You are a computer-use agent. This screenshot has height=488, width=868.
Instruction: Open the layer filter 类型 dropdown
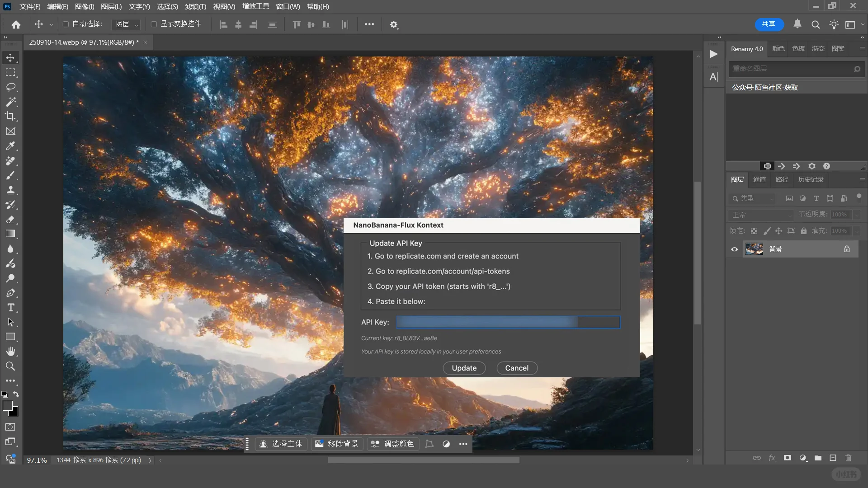click(x=753, y=198)
